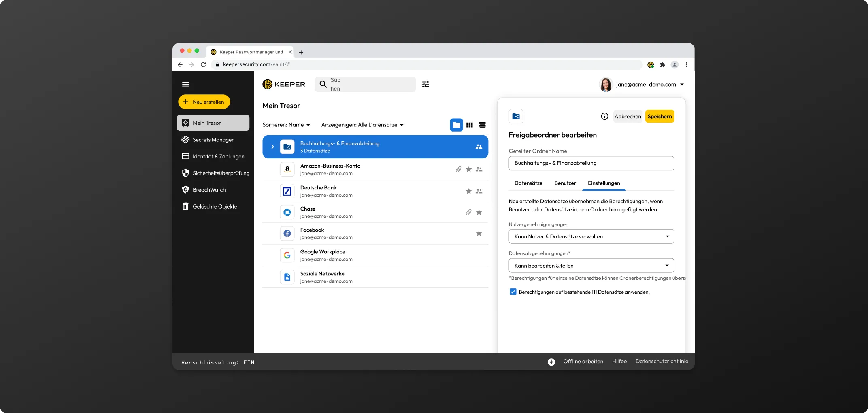Open Deutsche Bank record
Screen dimensions: 868x413
tap(375, 191)
